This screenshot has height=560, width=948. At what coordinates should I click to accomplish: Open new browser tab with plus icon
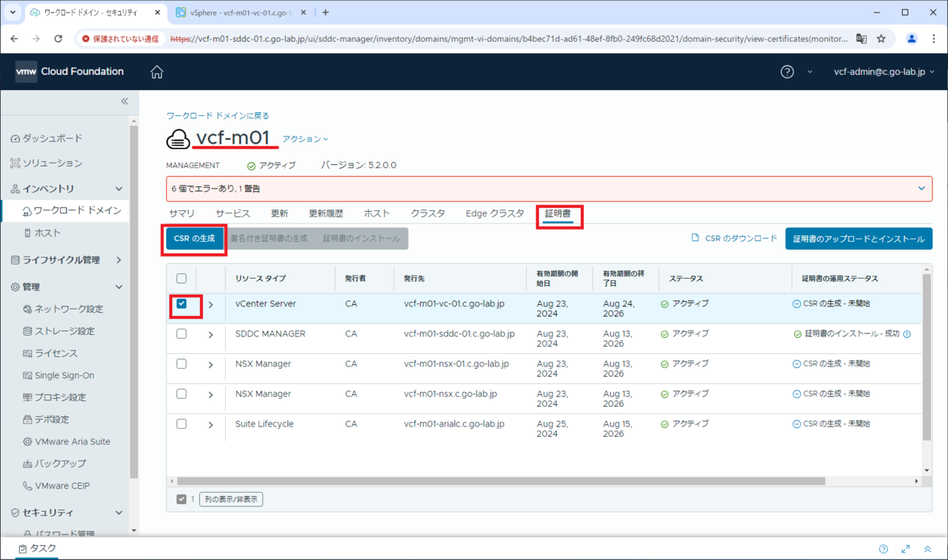(x=325, y=12)
